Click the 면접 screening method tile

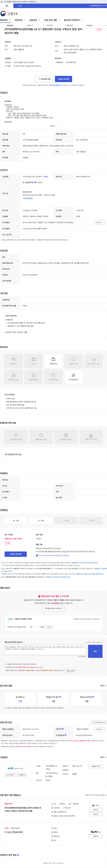(41, 521)
